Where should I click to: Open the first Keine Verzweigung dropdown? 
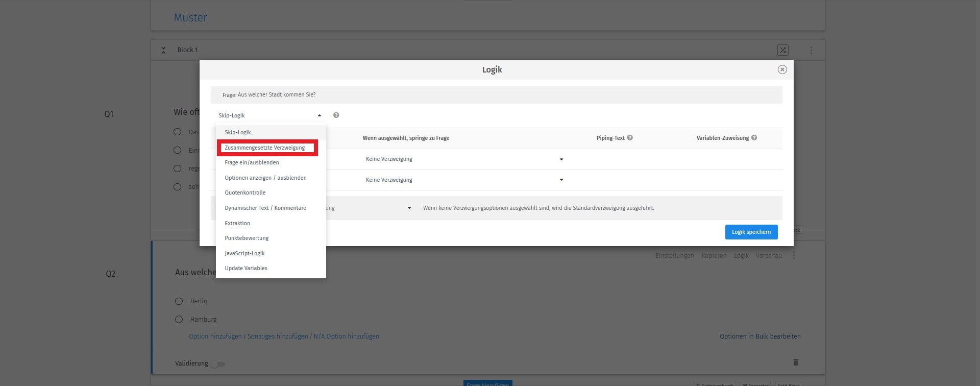[x=464, y=159]
